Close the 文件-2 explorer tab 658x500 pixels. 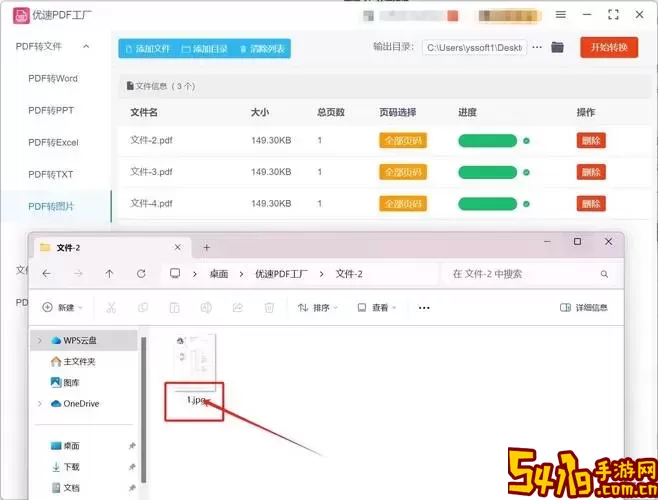pyautogui.click(x=178, y=247)
